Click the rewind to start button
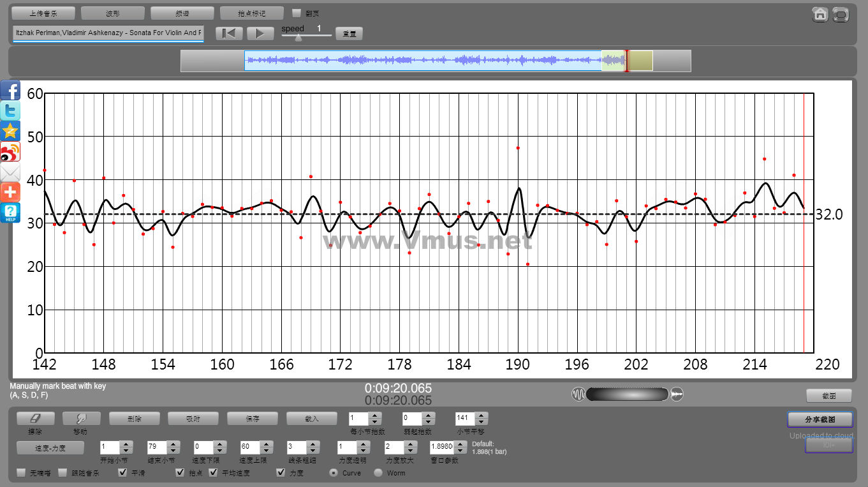Image resolution: width=868 pixels, height=487 pixels. tap(229, 34)
